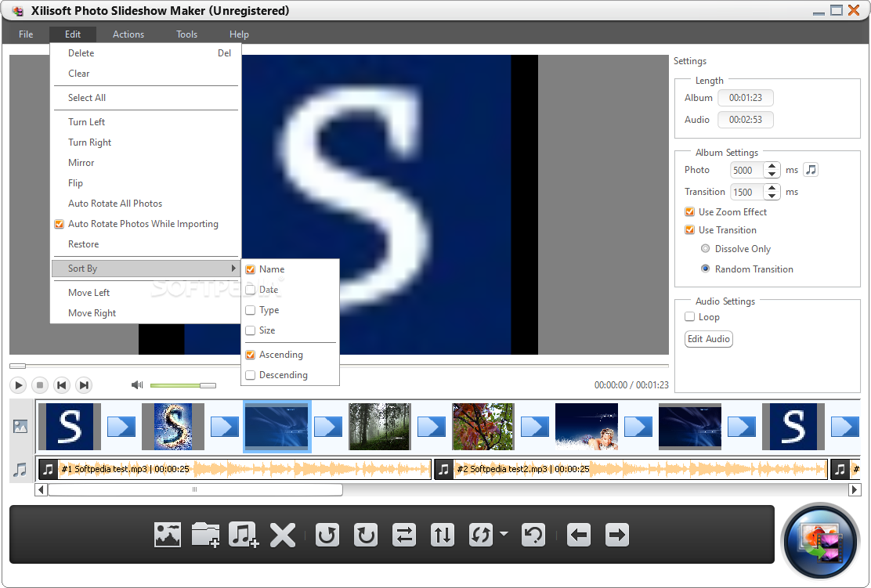Viewport: 871px width, 588px height.
Task: Click the Add Photo Folder icon
Action: coord(205,536)
